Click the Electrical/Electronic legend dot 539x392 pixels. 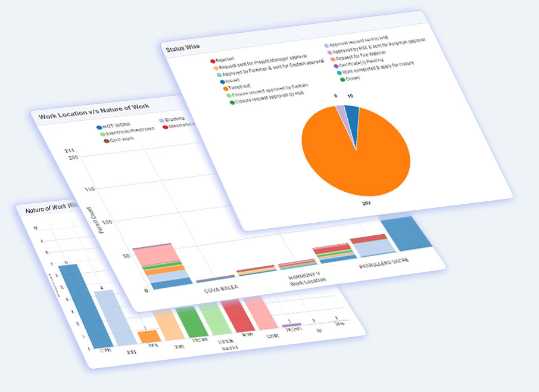pos(102,134)
